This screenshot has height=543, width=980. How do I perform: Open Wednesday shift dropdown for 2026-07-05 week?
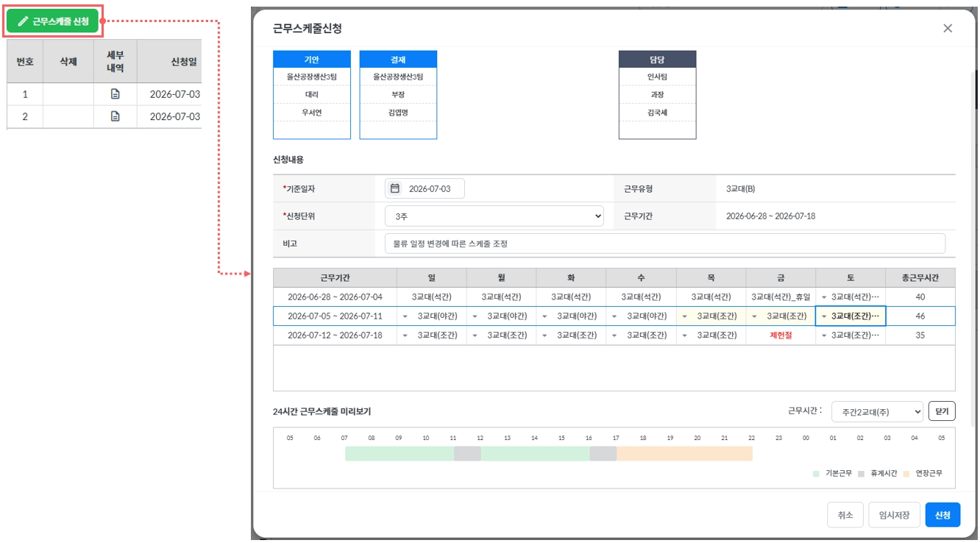coord(615,316)
